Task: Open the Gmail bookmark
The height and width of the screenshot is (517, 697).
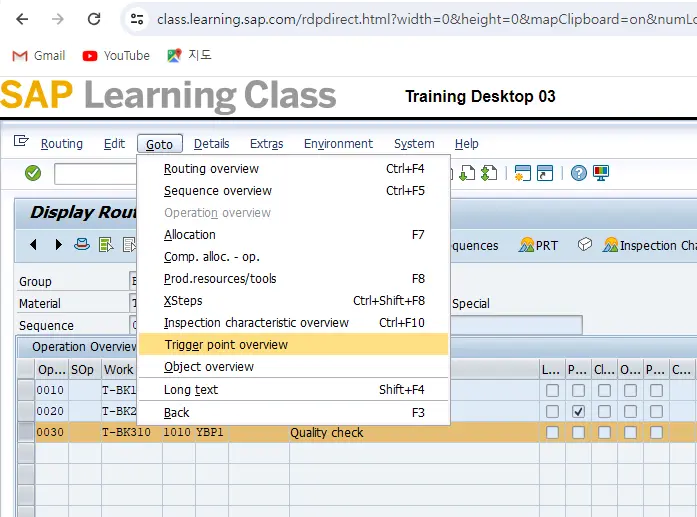Action: point(38,56)
